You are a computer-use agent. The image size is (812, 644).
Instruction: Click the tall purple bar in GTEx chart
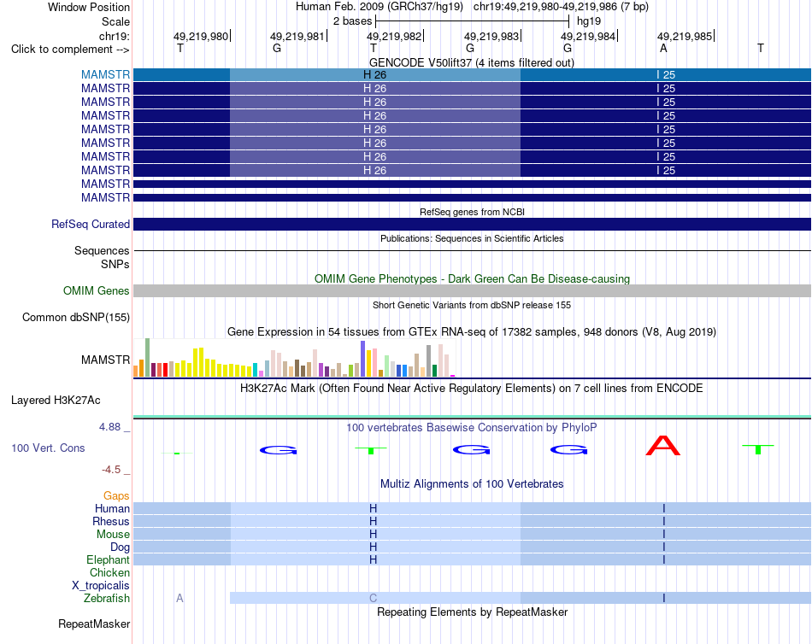point(363,359)
